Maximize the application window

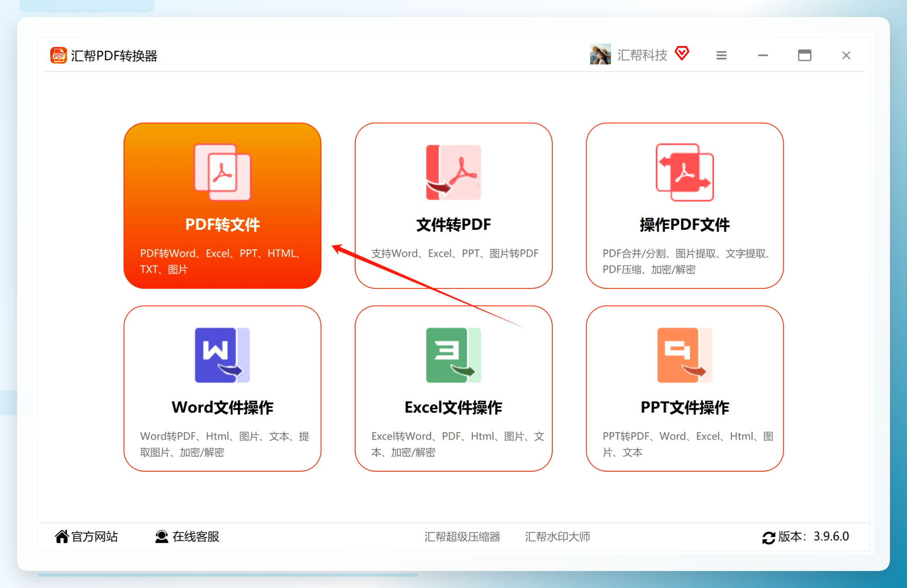click(804, 55)
